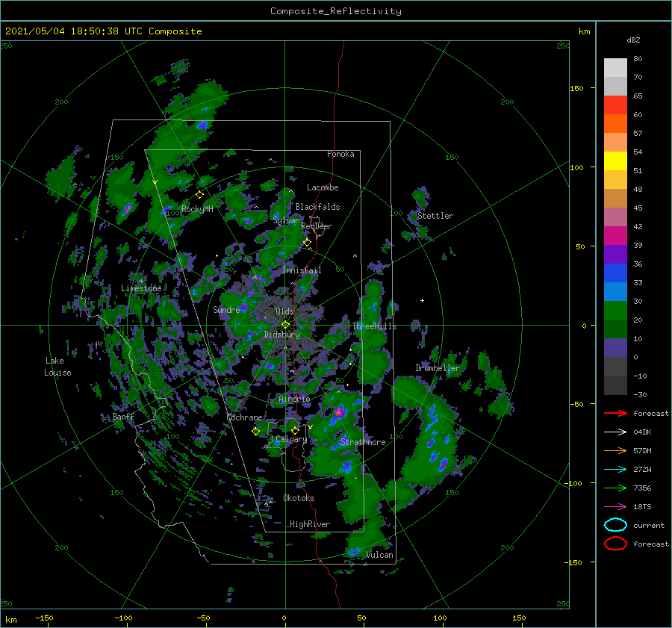
Task: Click the Vulcan city label
Action: (380, 555)
